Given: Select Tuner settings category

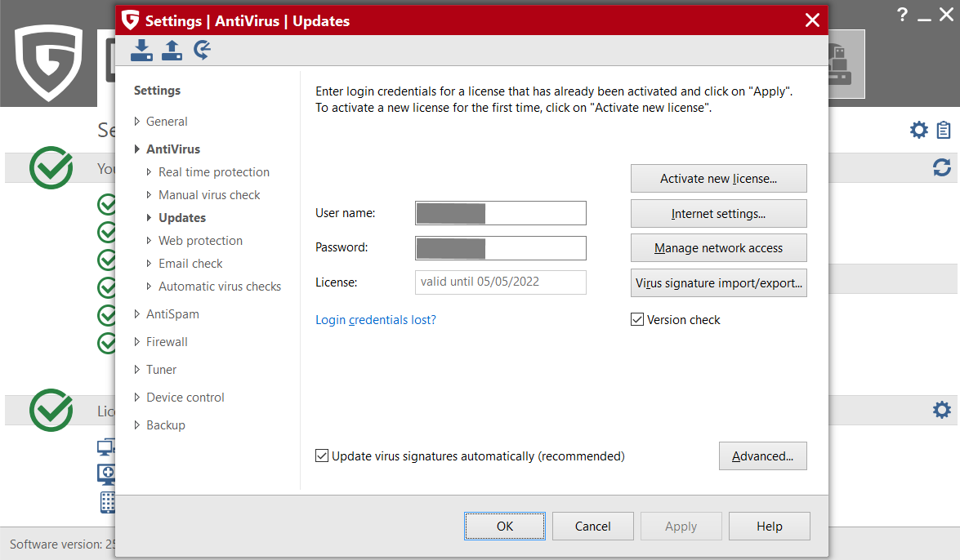Looking at the screenshot, I should pyautogui.click(x=161, y=369).
